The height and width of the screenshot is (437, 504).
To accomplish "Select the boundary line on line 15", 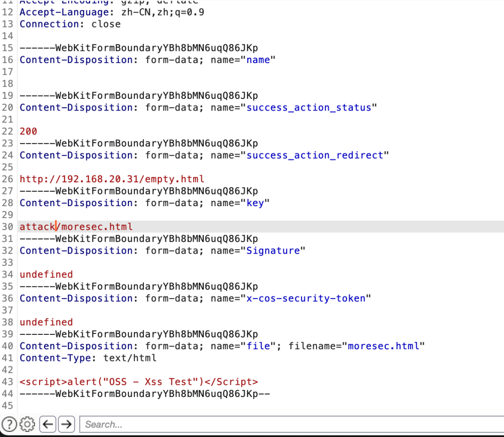I will tap(139, 48).
